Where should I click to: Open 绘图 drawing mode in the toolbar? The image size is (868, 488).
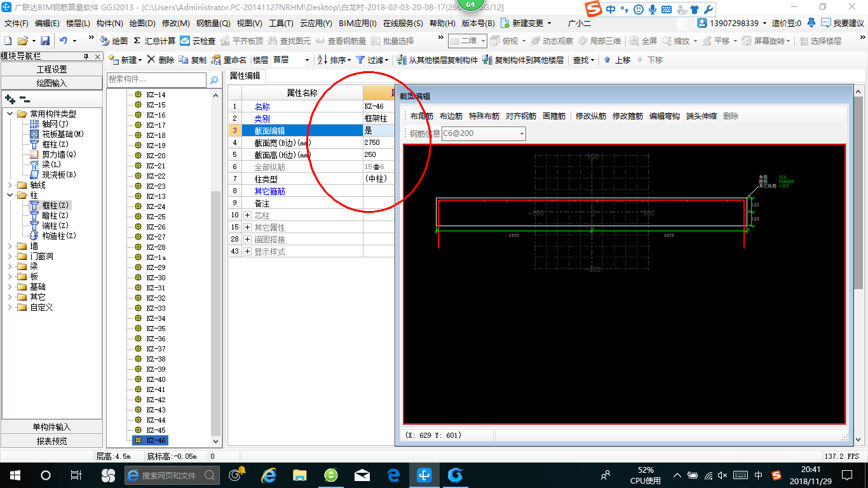pos(114,41)
